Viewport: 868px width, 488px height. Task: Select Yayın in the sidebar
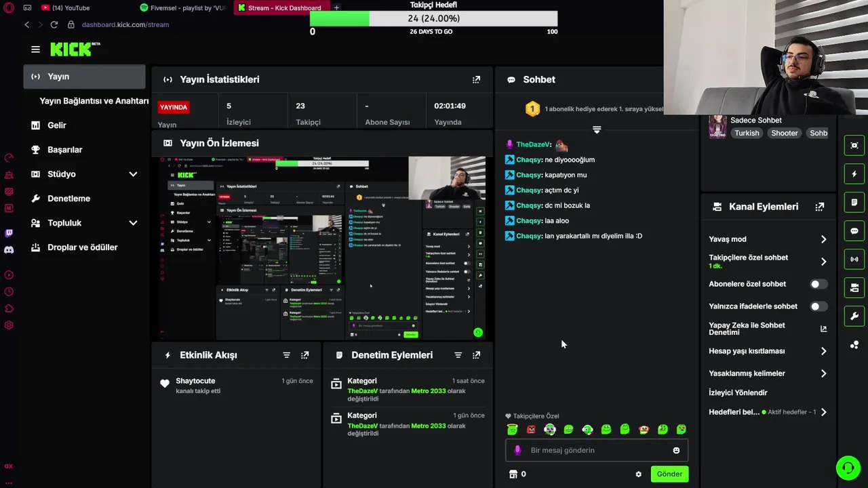coord(84,77)
